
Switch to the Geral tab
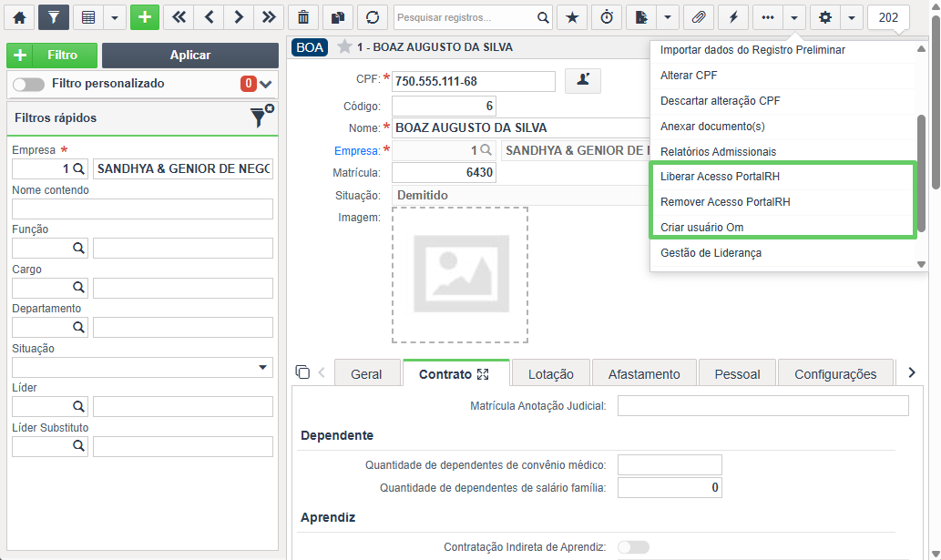tap(366, 374)
